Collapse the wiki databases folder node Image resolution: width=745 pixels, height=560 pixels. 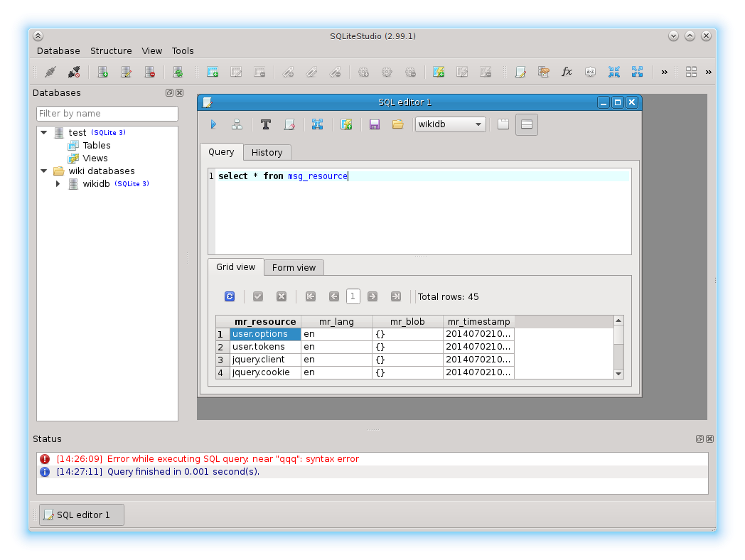(x=43, y=171)
